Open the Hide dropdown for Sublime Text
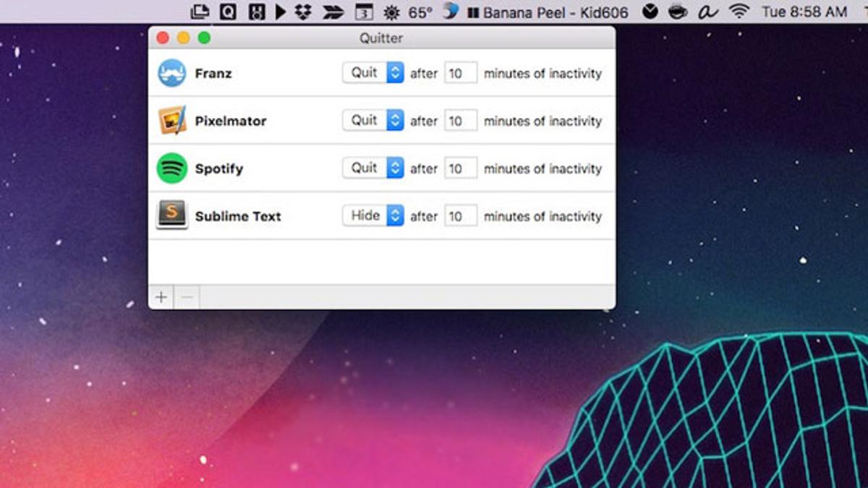This screenshot has width=868, height=488. (373, 215)
